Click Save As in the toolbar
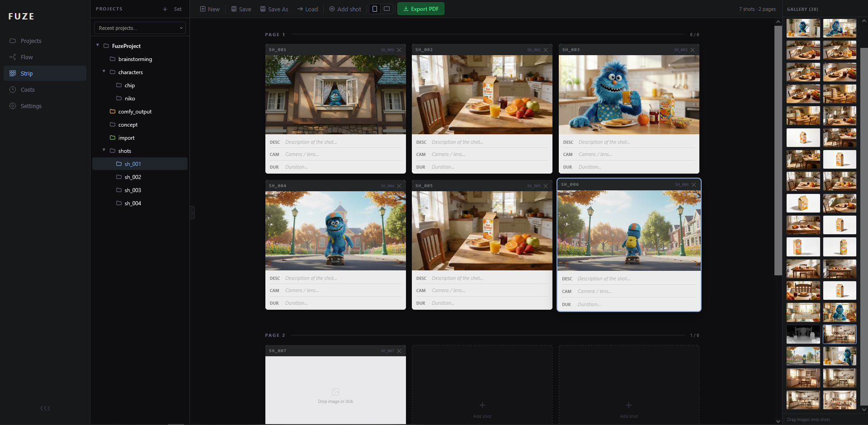The width and height of the screenshot is (868, 425). click(274, 9)
